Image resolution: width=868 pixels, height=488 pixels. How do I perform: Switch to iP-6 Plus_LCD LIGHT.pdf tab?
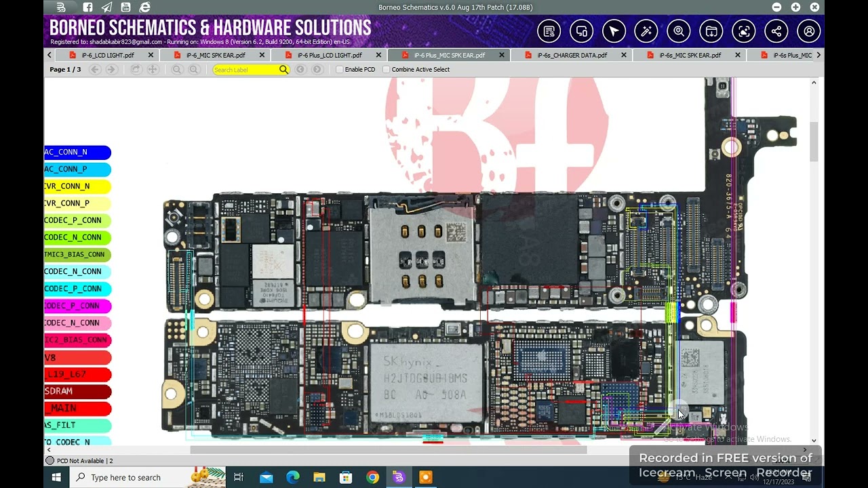(330, 55)
